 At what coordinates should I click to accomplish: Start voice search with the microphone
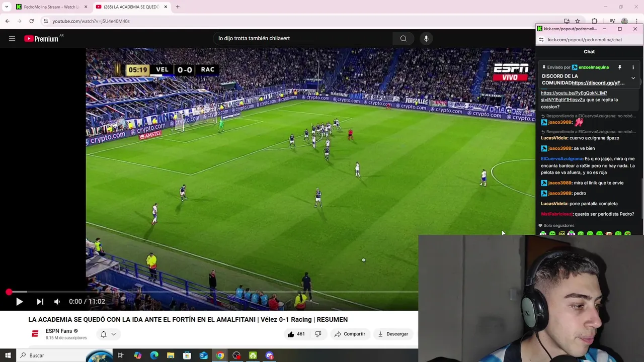coord(426,38)
